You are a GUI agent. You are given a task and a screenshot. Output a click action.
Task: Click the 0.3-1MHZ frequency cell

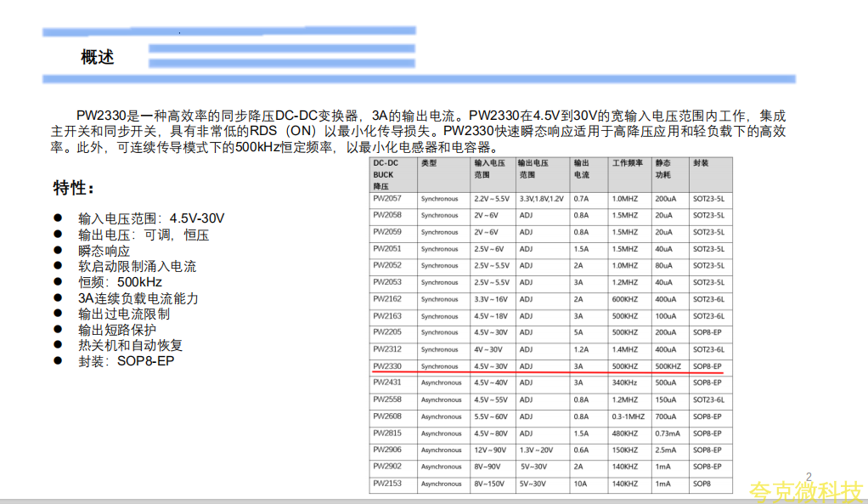[x=628, y=416]
